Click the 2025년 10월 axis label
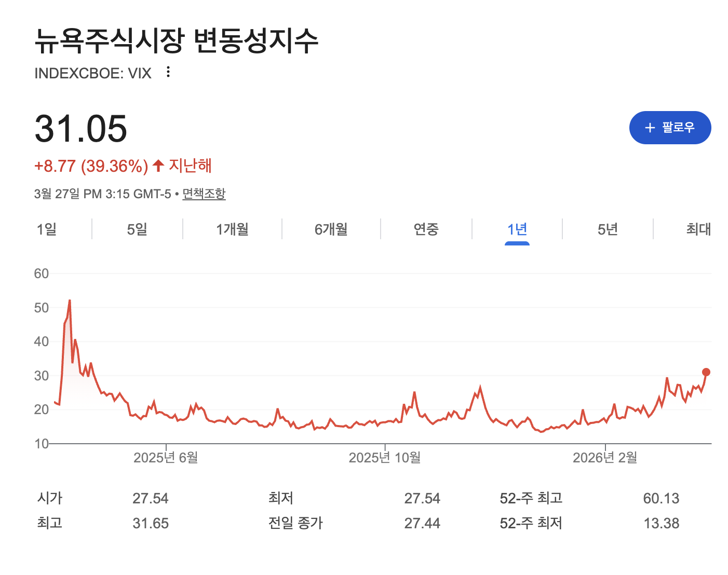 point(385,457)
